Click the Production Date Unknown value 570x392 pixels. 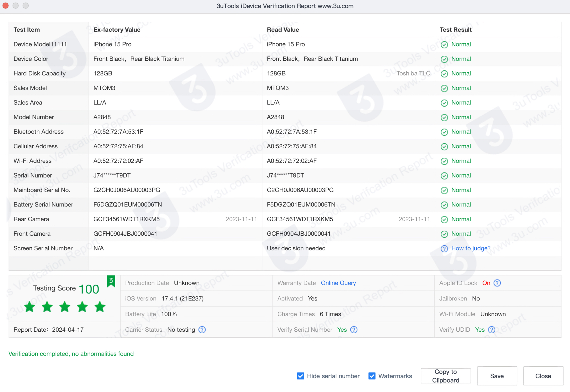tap(187, 283)
